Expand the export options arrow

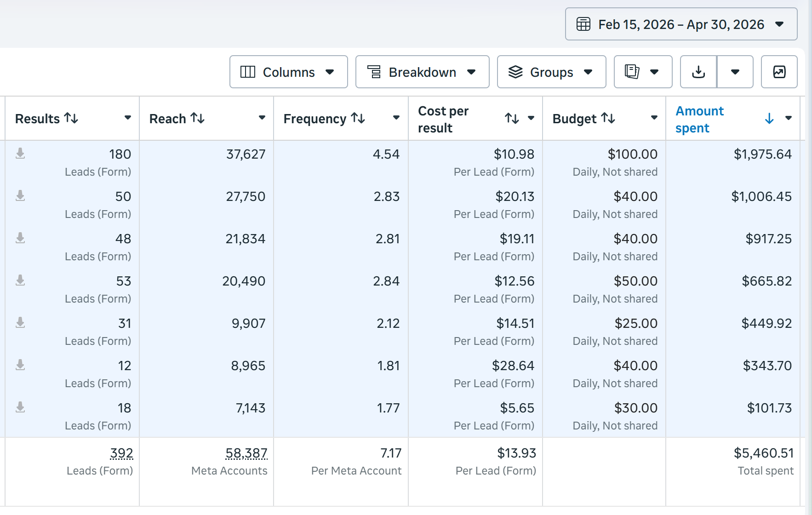tap(735, 72)
